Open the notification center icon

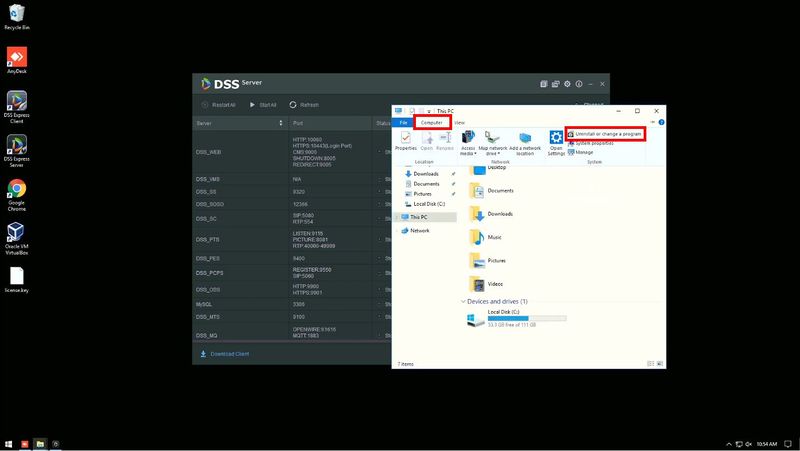[788, 444]
